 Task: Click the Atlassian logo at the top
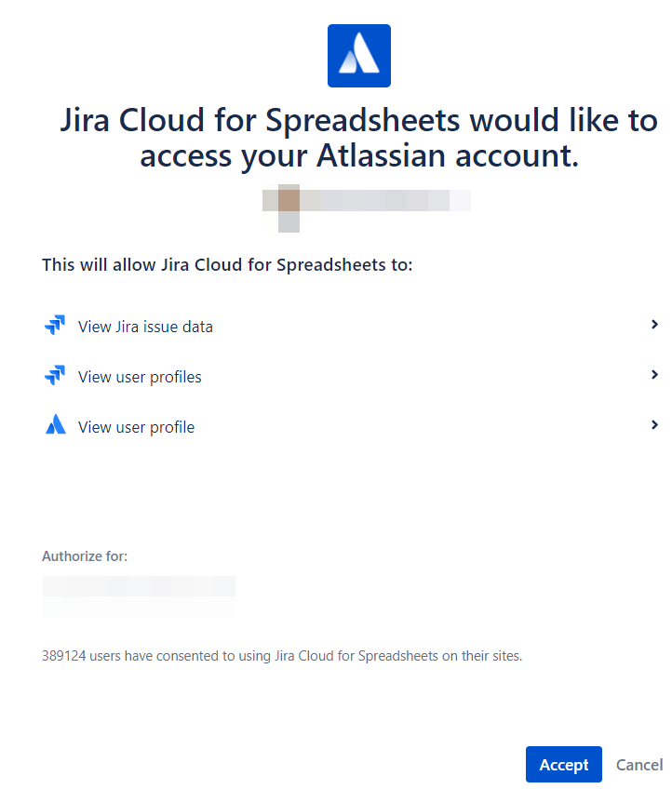pos(358,55)
